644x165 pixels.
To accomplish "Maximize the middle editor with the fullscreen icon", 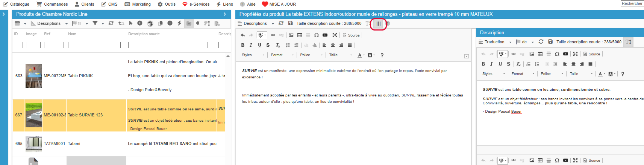I will tap(335, 35).
